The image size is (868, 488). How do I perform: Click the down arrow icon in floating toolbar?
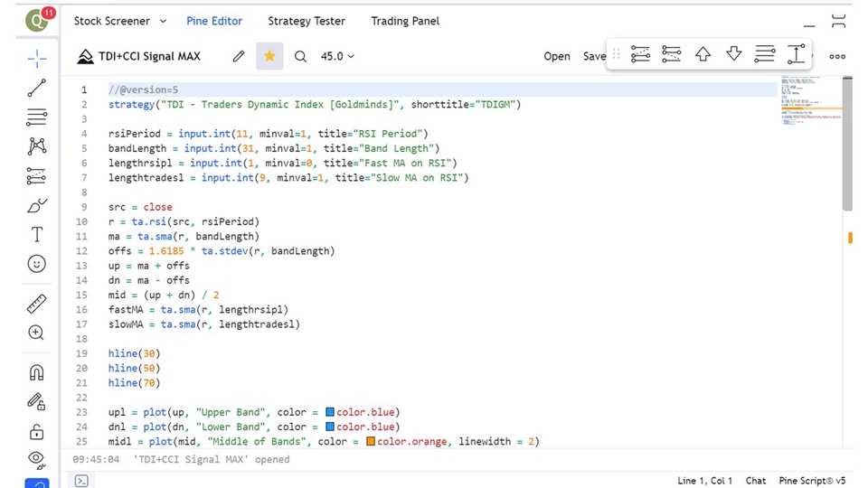734,54
